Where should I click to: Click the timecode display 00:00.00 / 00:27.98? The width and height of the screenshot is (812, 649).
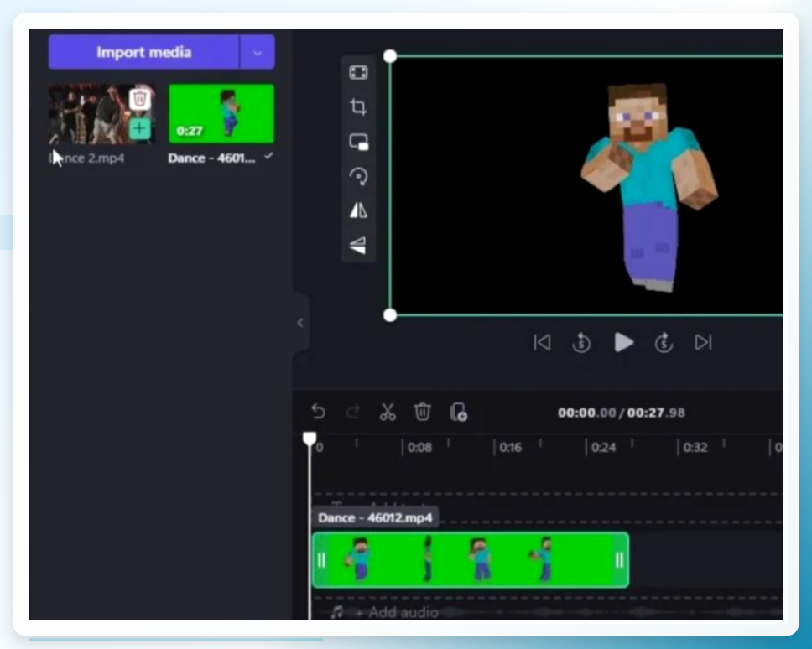coord(622,413)
